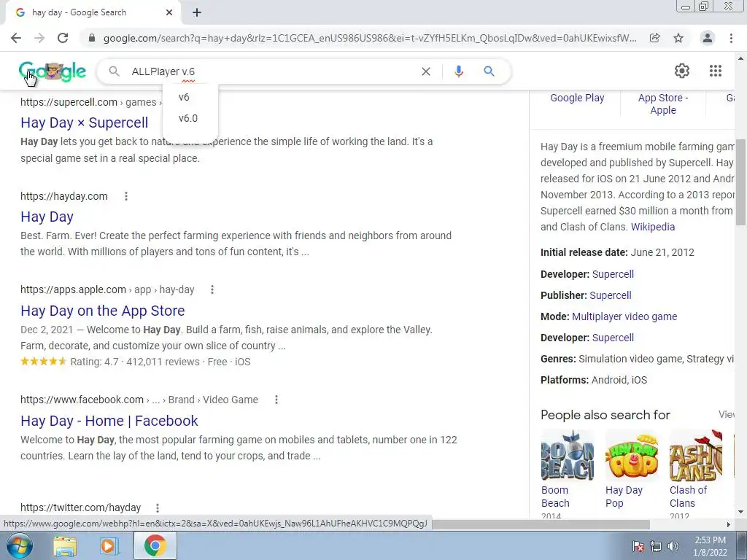This screenshot has height=560, width=747.
Task: Clear the search box with the X
Action: click(426, 71)
